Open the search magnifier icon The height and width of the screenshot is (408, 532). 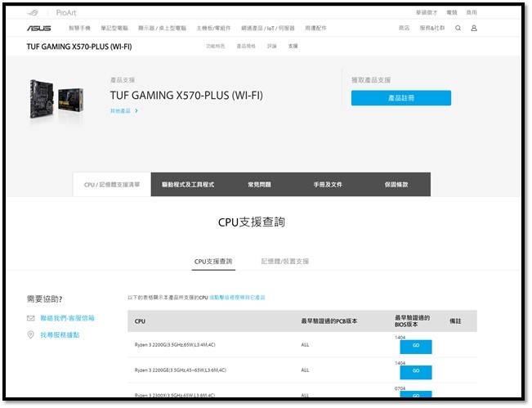[458, 28]
